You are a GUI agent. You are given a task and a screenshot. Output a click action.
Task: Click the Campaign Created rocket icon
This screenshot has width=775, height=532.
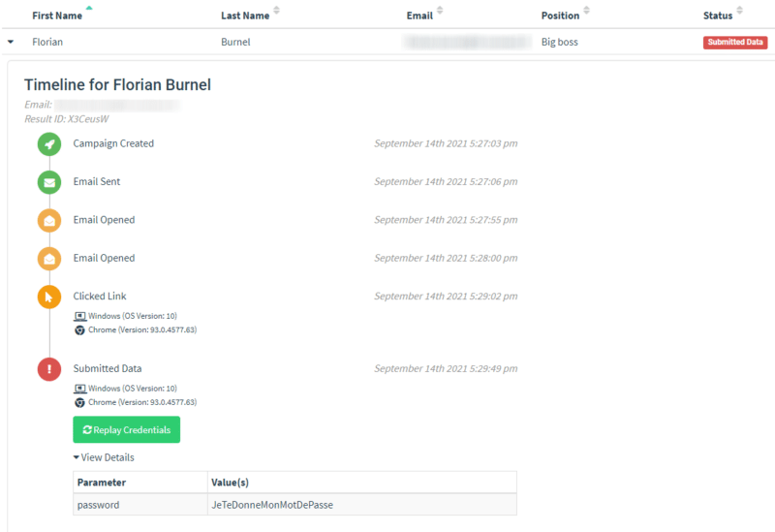[49, 144]
